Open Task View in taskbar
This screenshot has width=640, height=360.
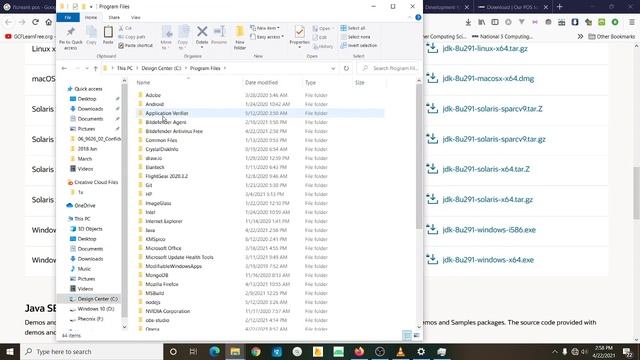tap(193, 351)
